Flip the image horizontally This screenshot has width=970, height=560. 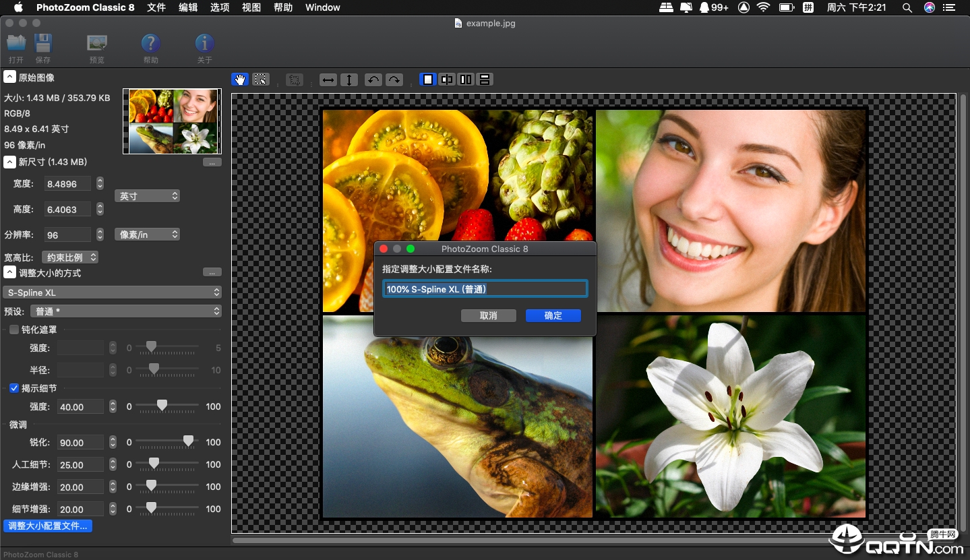328,80
